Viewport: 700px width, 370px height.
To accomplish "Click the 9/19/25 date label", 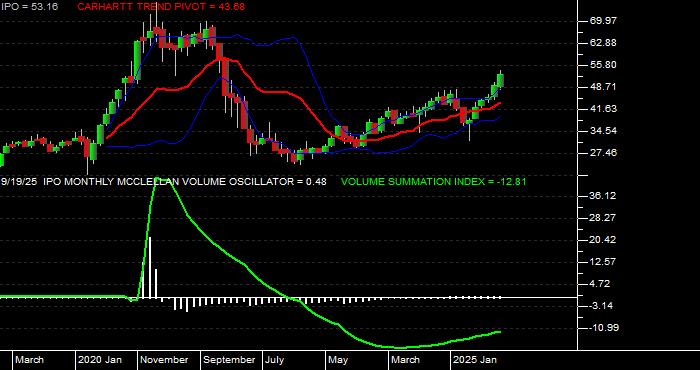I will pyautogui.click(x=19, y=182).
